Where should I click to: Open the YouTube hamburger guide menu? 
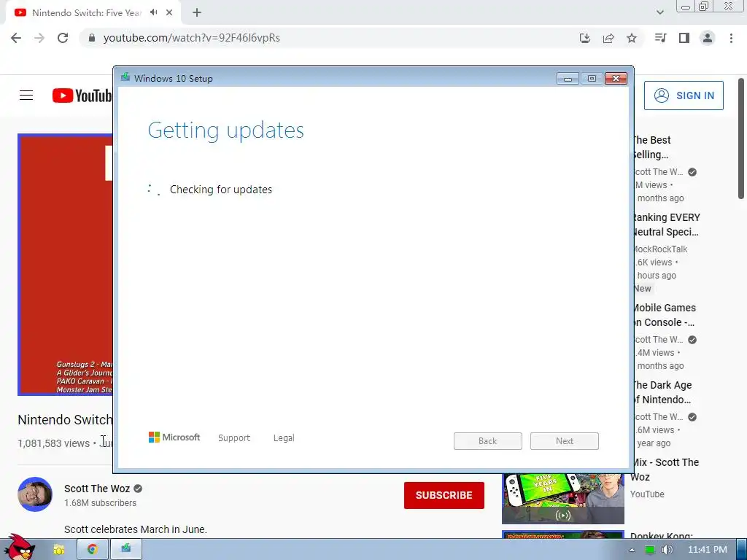tap(26, 96)
